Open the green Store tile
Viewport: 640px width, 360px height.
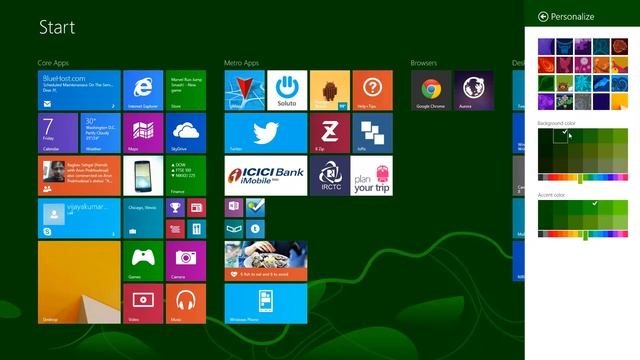tap(186, 90)
